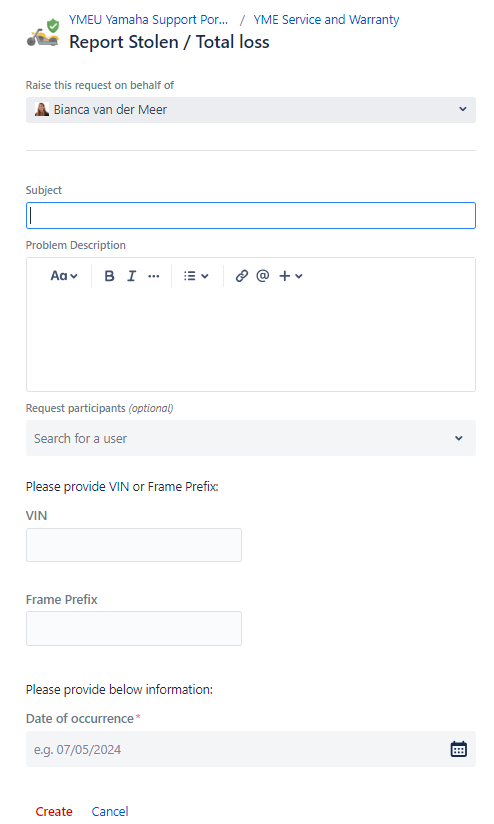Click the Yamaha portal motorcycle logo
Screen dimensions: 494x824
[43, 33]
